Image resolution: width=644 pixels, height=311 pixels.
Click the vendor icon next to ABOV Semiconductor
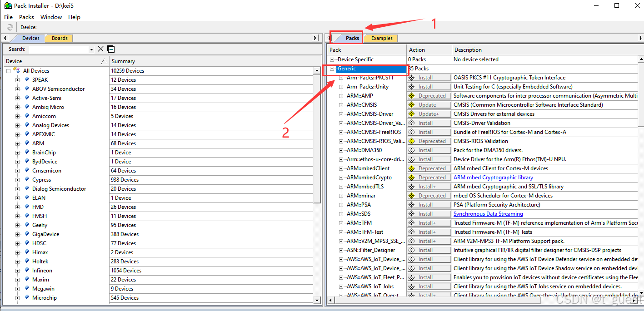27,89
